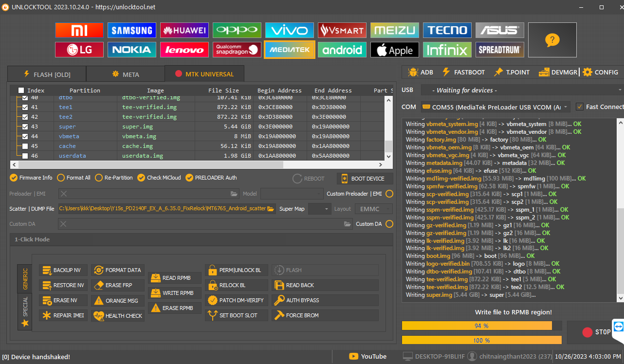Click the 94 % progress bar
The height and width of the screenshot is (364, 624).
point(481,326)
